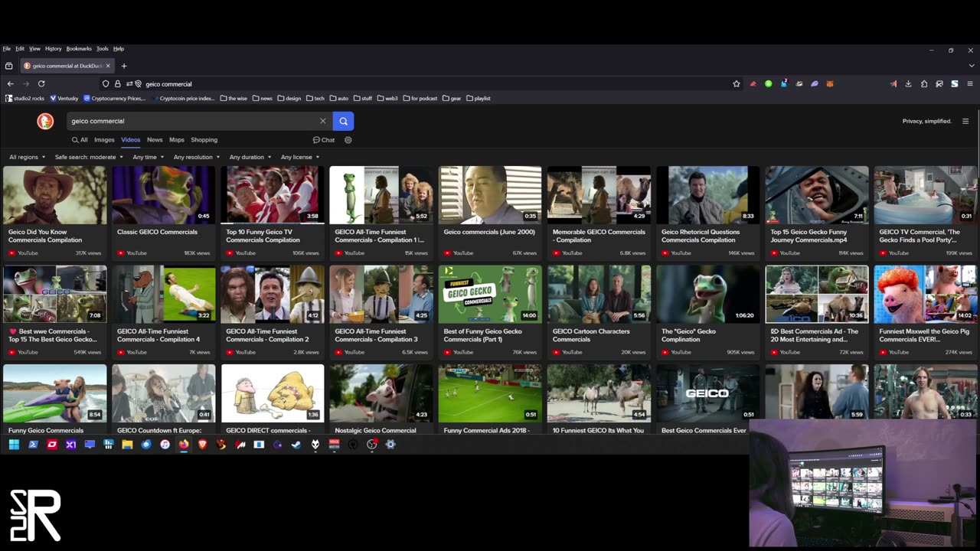The image size is (980, 551).
Task: Open the Firefox downloads icon
Action: 908,83
